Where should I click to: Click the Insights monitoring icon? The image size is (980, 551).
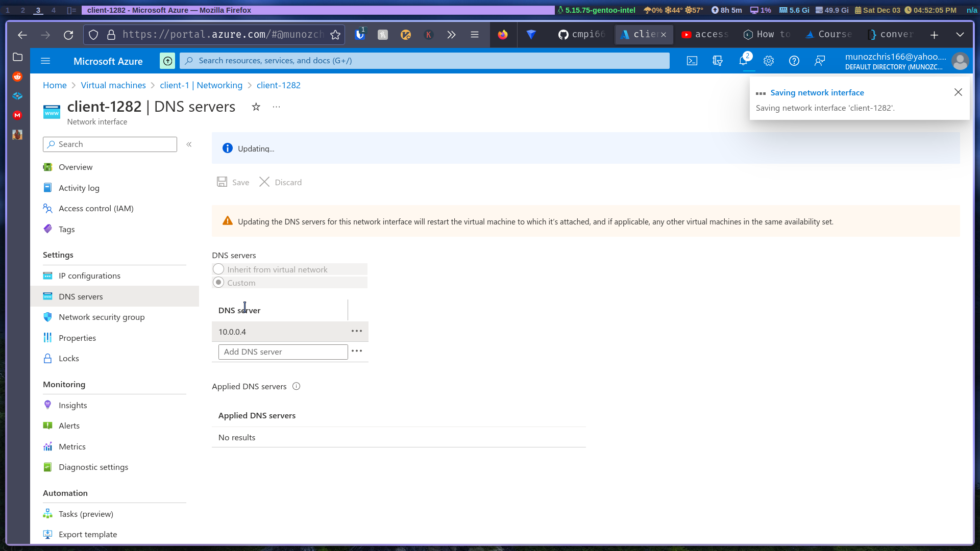pos(48,405)
